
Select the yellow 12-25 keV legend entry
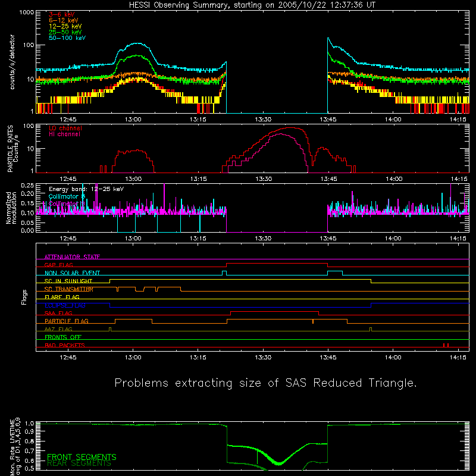[x=65, y=26]
